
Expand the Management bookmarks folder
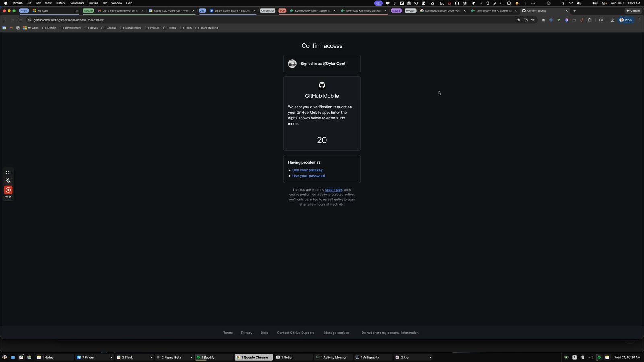point(130,28)
